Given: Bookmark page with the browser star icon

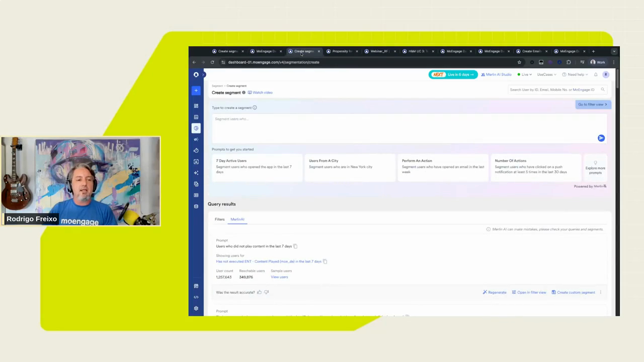Looking at the screenshot, I should [x=519, y=62].
